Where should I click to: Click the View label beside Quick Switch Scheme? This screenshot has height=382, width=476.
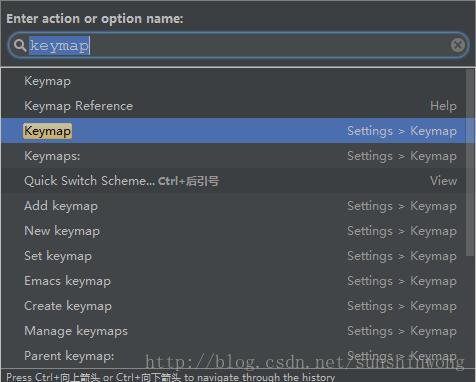[x=443, y=181]
